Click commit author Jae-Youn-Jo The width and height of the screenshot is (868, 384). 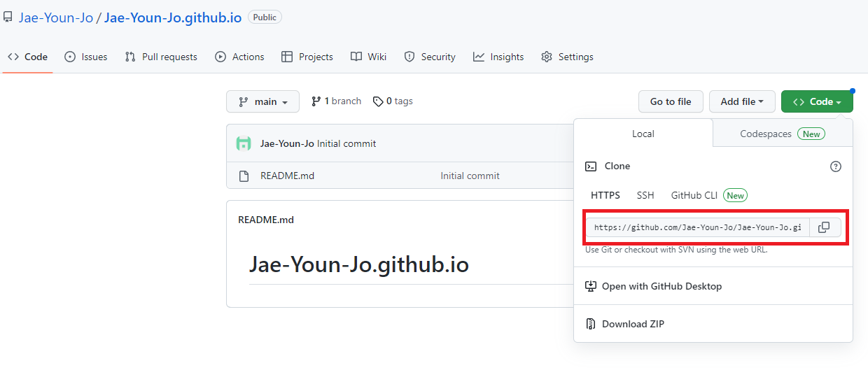(287, 143)
